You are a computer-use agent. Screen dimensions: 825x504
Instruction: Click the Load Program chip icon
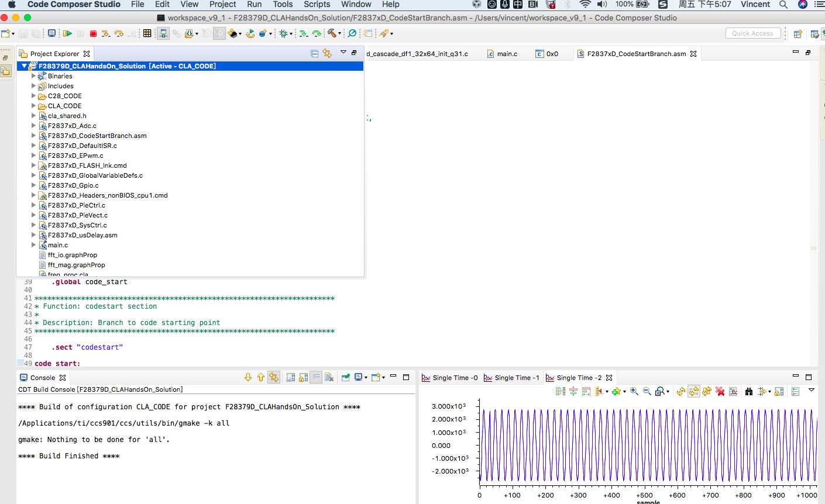click(x=232, y=33)
